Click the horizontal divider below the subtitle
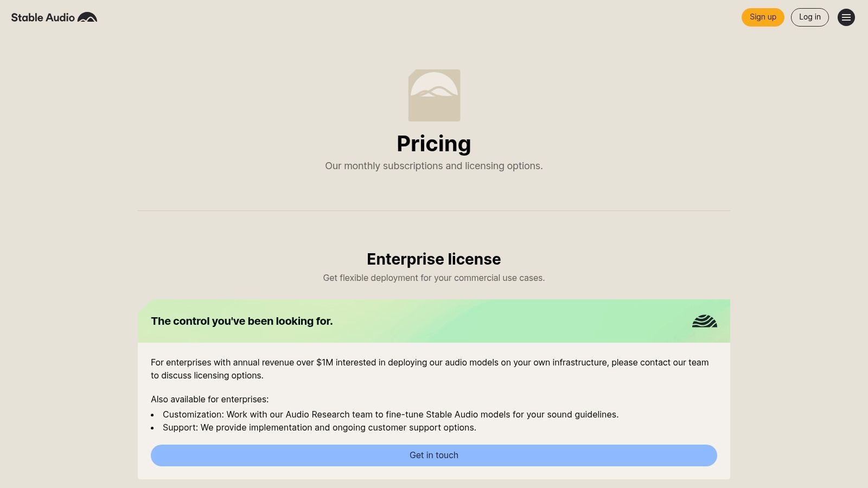The width and height of the screenshot is (868, 488). pos(433,210)
